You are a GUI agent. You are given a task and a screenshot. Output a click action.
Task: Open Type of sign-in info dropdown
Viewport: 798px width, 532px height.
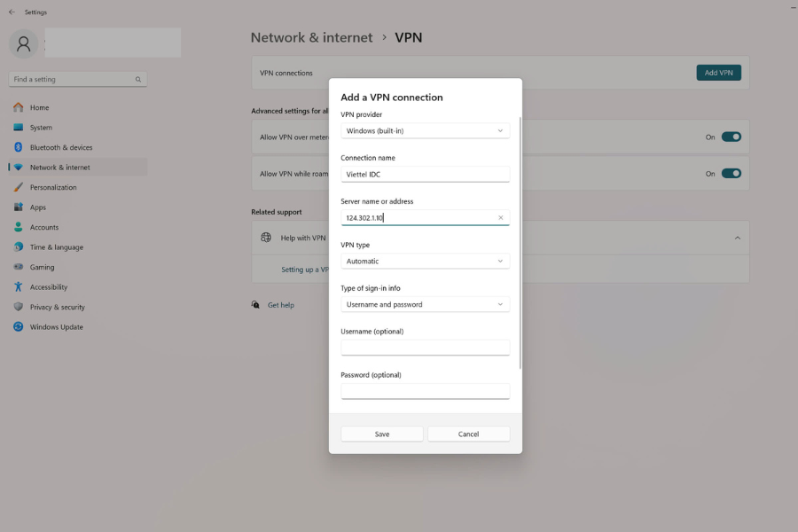point(425,304)
